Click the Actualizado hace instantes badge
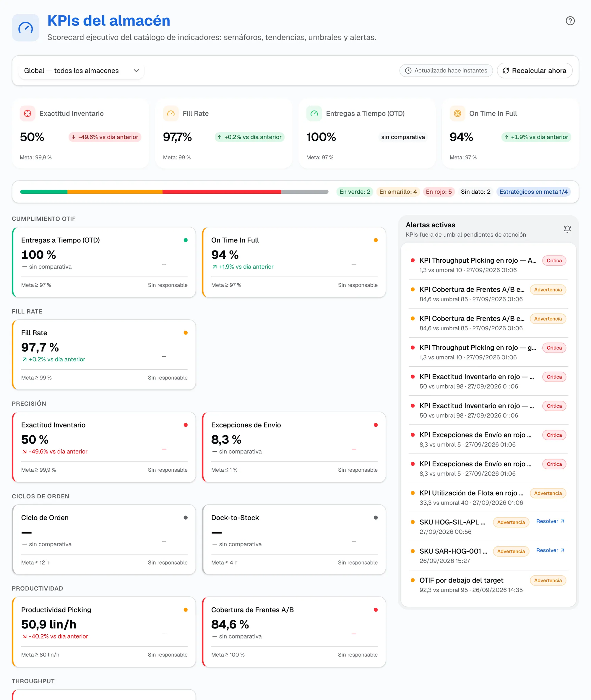 click(446, 71)
